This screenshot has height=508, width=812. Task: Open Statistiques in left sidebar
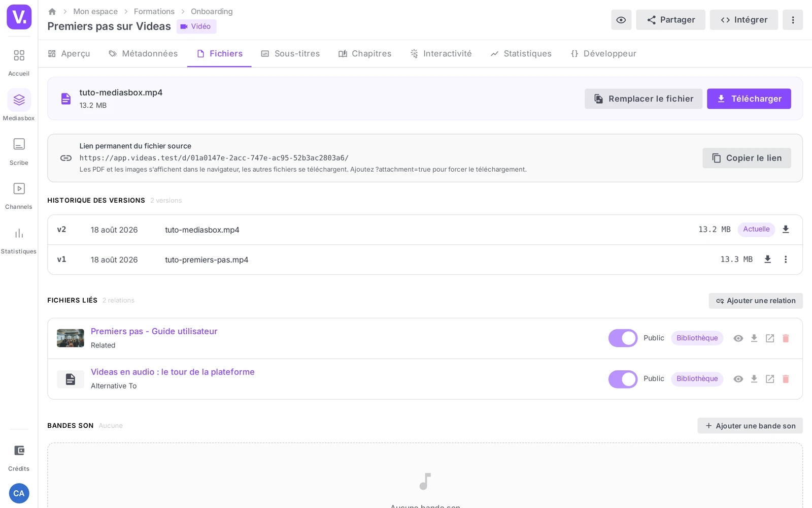[x=19, y=240]
